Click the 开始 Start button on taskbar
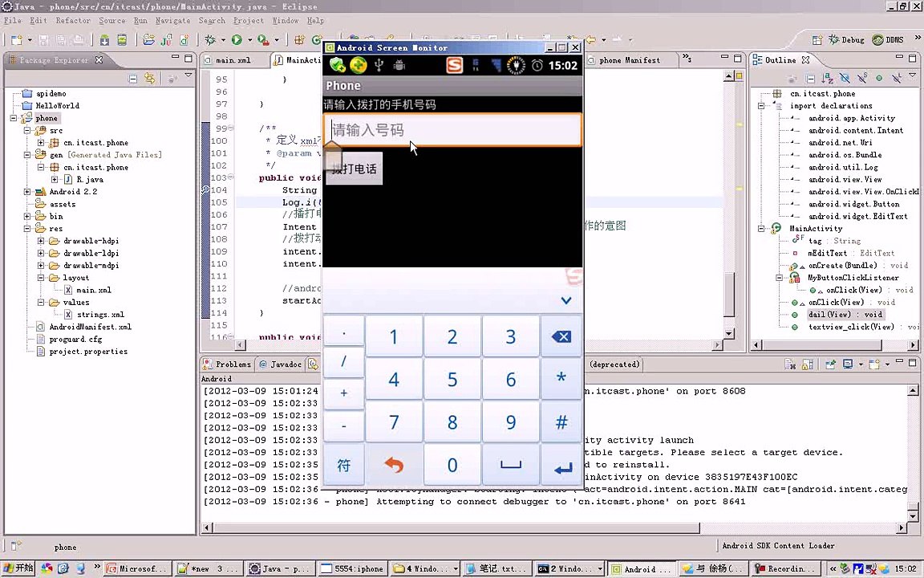Viewport: 924px width, 578px height. (18, 568)
